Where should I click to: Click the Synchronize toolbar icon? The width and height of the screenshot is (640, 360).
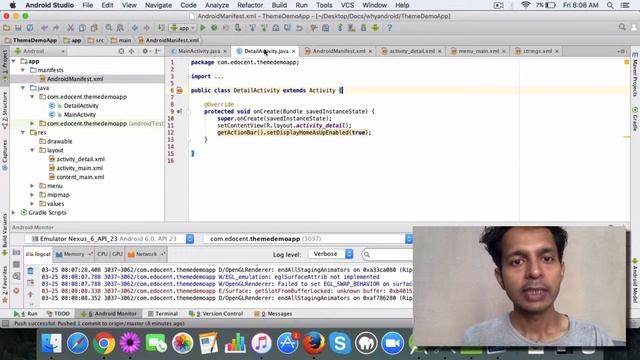[x=30, y=28]
